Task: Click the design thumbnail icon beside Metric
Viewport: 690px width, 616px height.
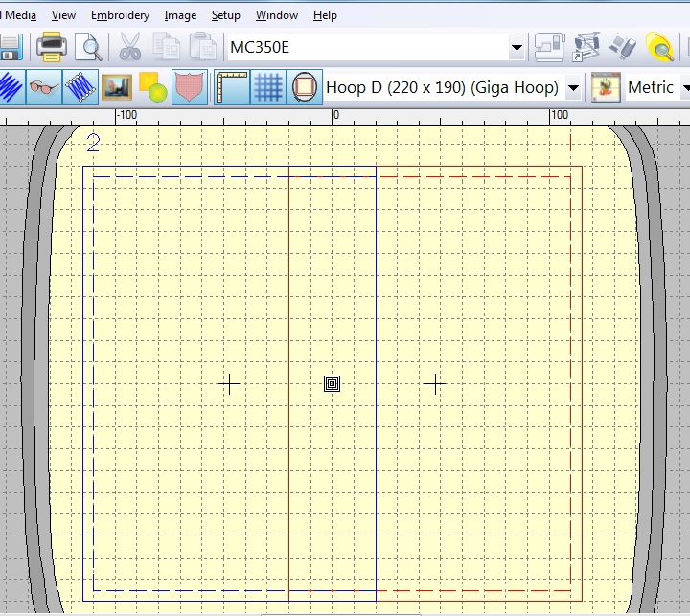Action: 605,87
